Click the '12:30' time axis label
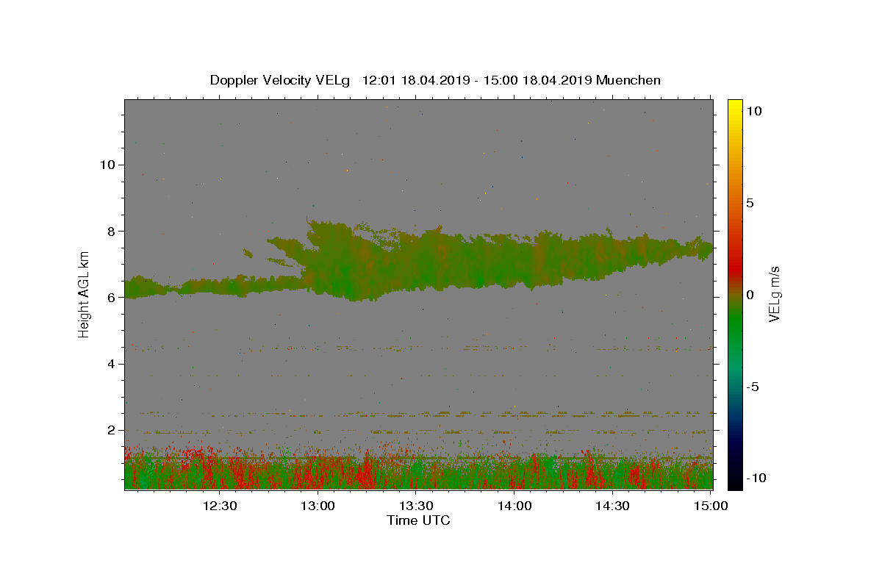Viewport: 882px width, 588px height. click(220, 506)
